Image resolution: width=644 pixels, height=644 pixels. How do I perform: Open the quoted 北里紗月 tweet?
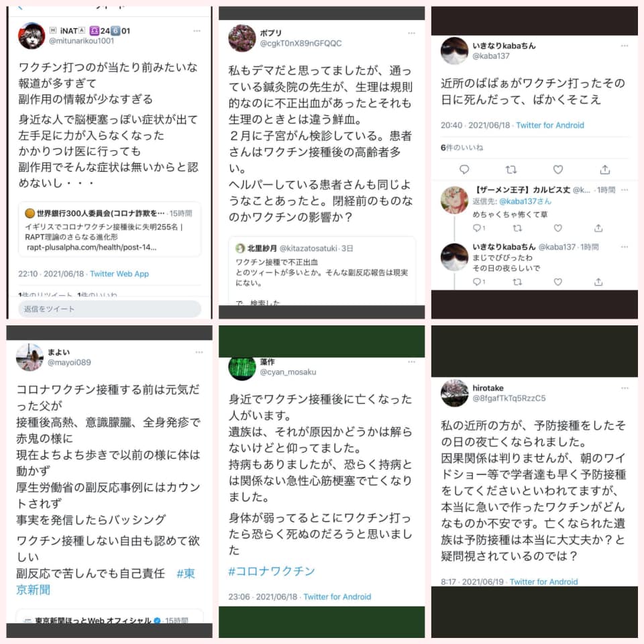pyautogui.click(x=322, y=270)
